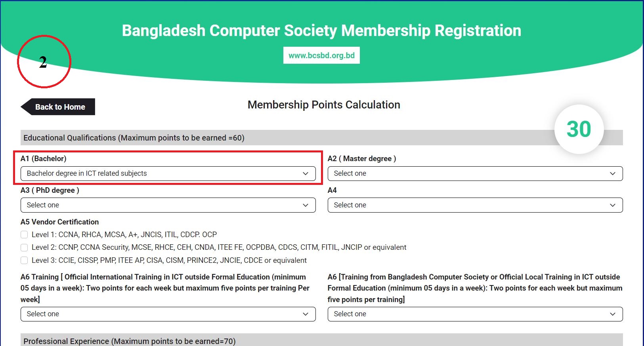
Task: Click the chevron arrow on the international training dropdown
Action: tap(306, 314)
